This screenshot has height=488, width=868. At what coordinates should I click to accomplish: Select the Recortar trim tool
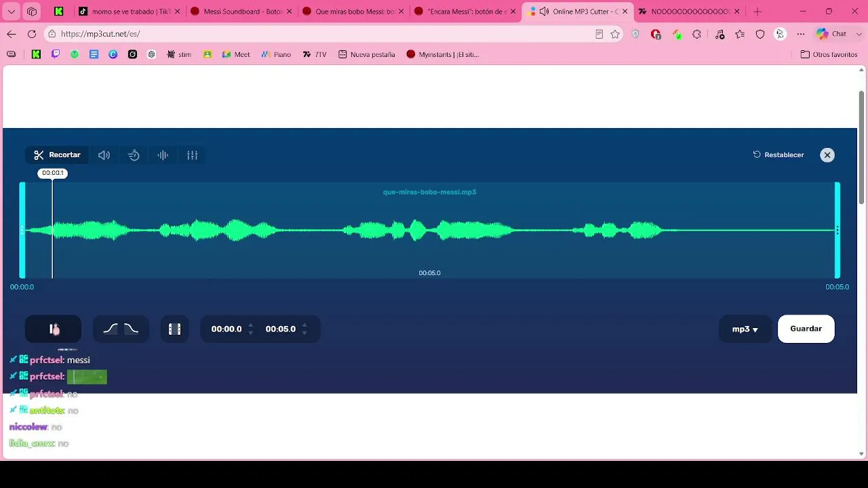point(58,155)
